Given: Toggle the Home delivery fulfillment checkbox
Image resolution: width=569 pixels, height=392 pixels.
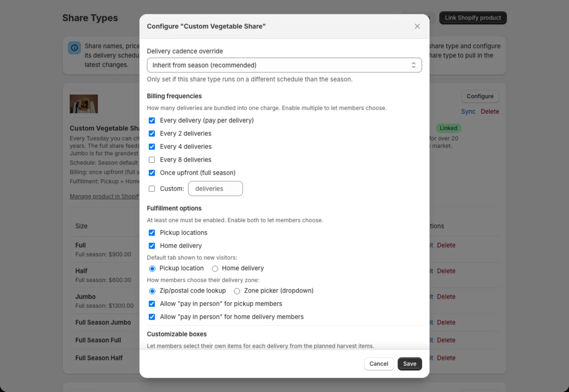Looking at the screenshot, I should pyautogui.click(x=152, y=246).
